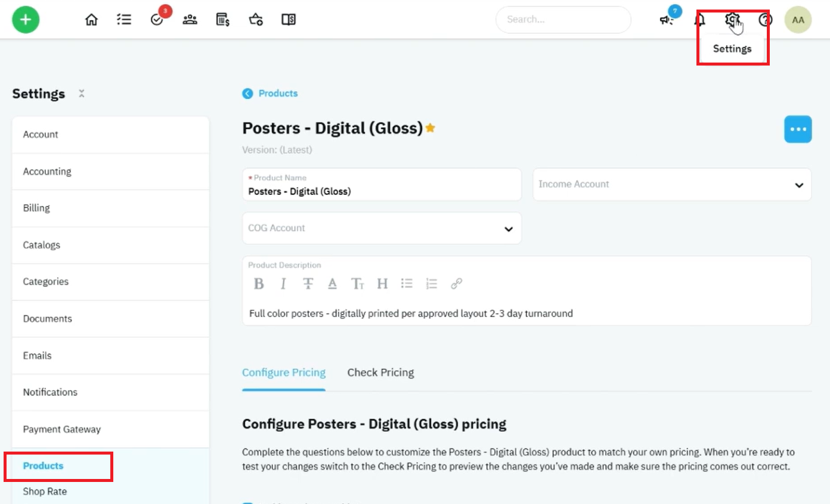Viewport: 830px width, 504px height.
Task: Open the checkmark icon with badge 3
Action: click(x=157, y=20)
